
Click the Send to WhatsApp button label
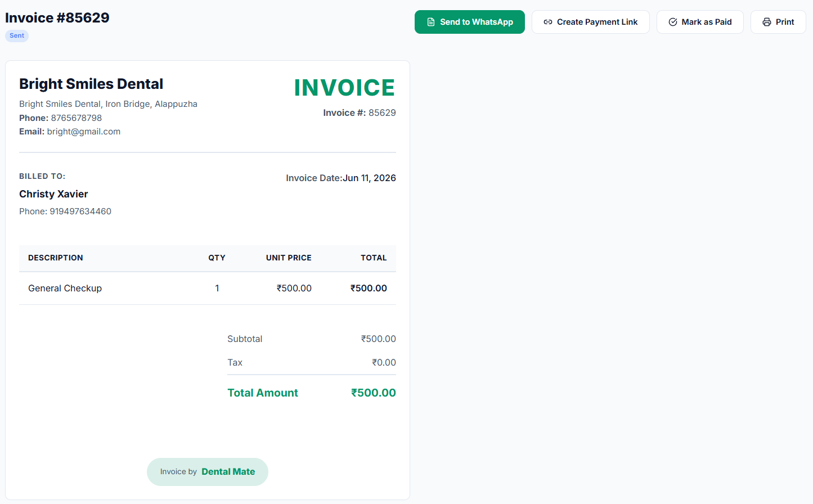tap(477, 22)
